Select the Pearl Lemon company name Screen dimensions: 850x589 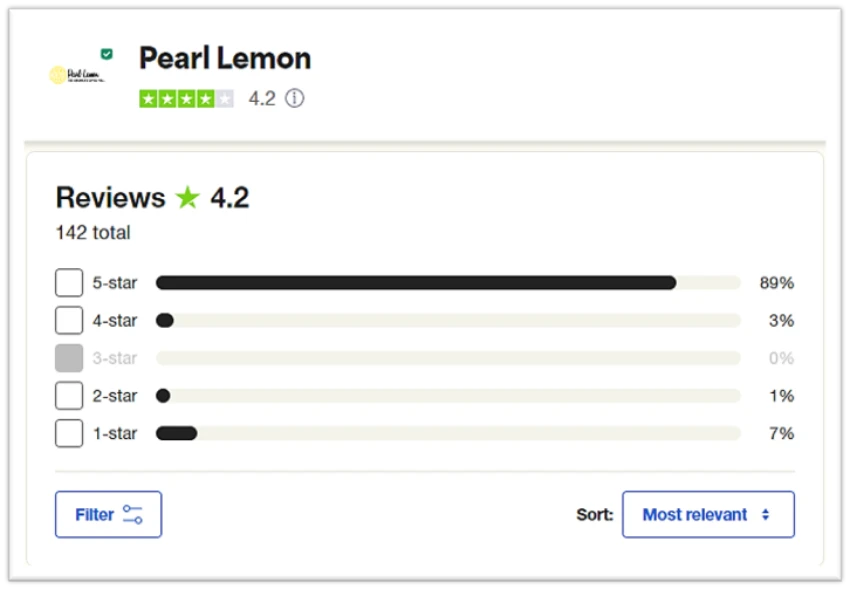tap(224, 58)
